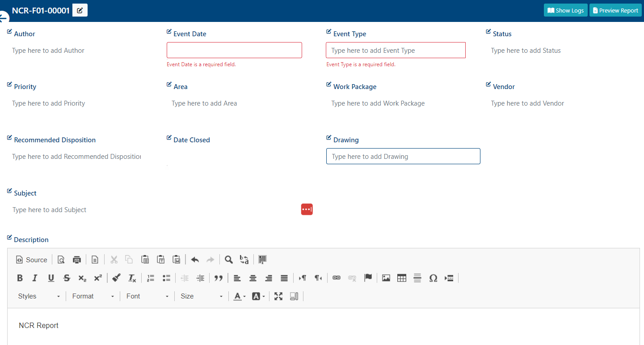Open the Find magnifier tool
Image resolution: width=644 pixels, height=345 pixels.
(228, 260)
